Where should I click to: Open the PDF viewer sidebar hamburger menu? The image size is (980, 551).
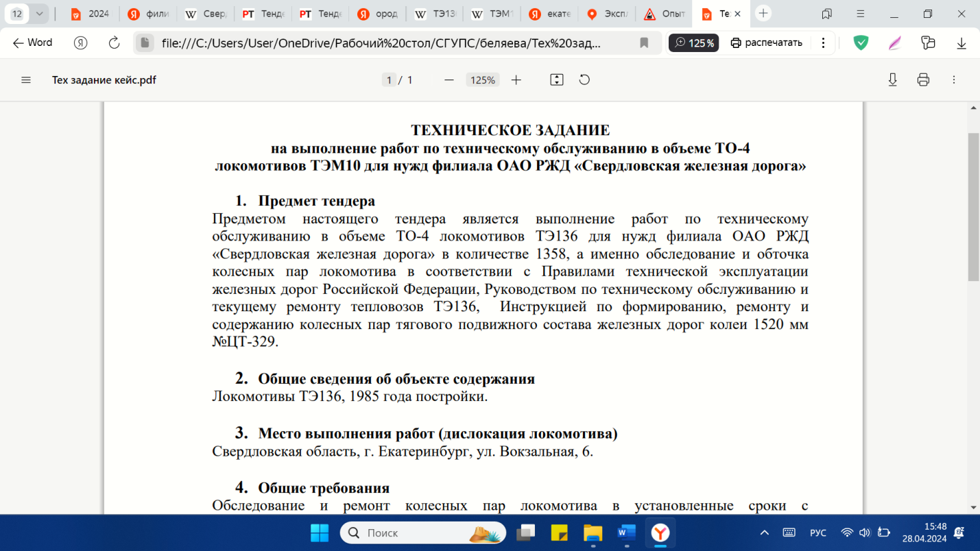click(x=26, y=80)
